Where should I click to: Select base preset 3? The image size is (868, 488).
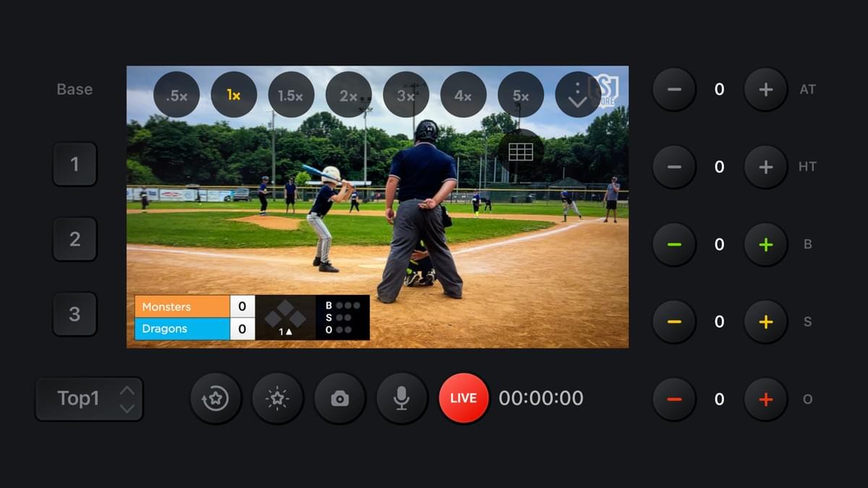(x=75, y=314)
